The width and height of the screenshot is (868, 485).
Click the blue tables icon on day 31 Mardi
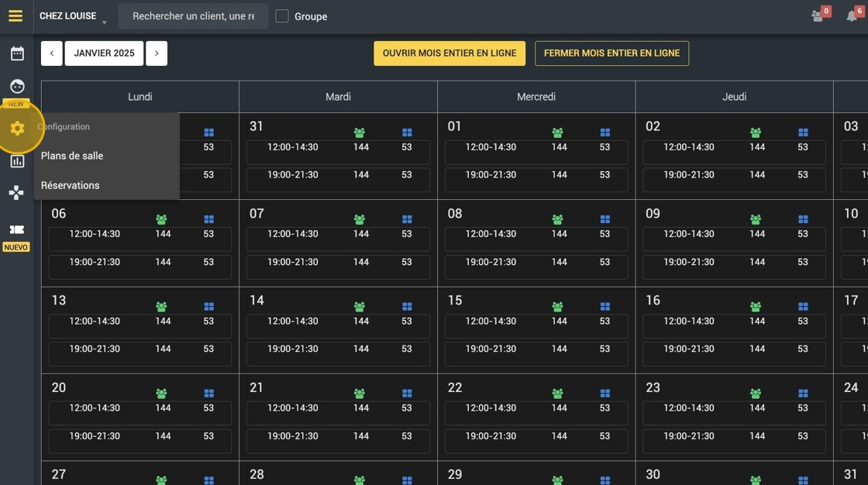[x=407, y=132]
